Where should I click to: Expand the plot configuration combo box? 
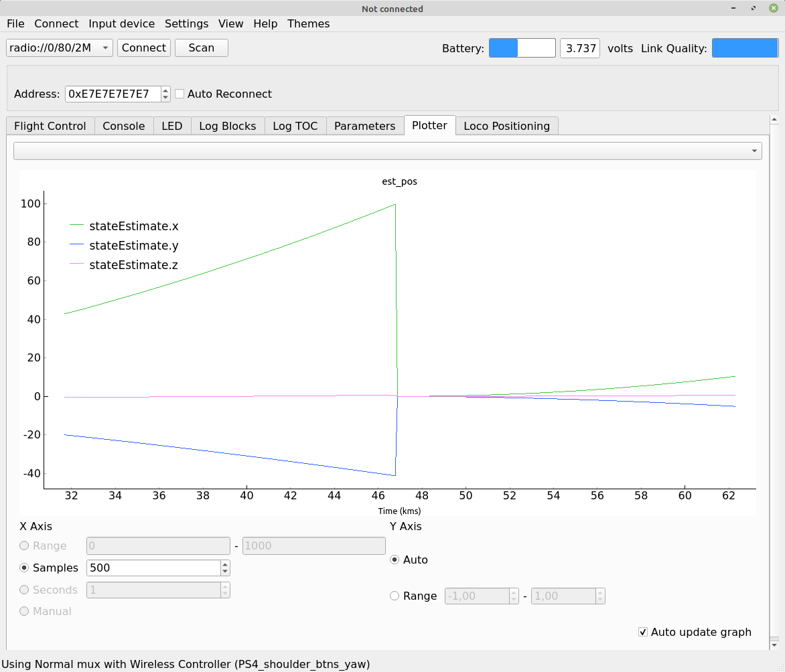coord(387,151)
